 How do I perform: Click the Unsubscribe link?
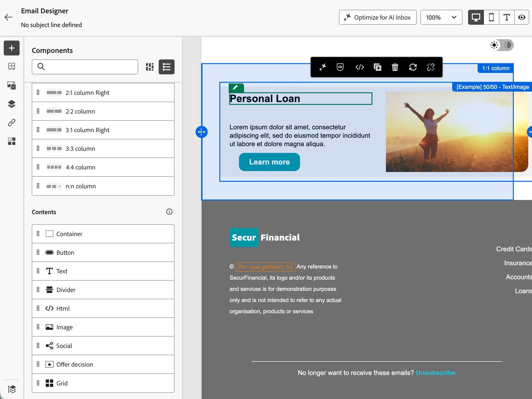pyautogui.click(x=435, y=373)
